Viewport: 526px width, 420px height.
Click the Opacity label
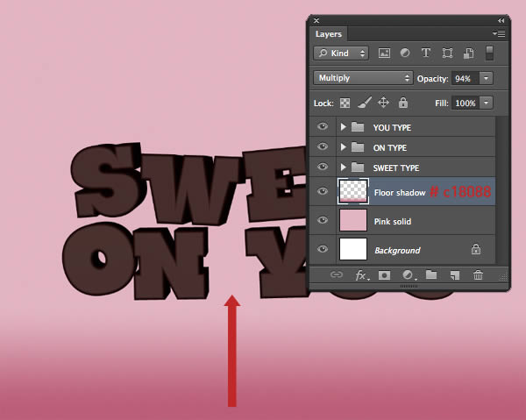point(432,79)
